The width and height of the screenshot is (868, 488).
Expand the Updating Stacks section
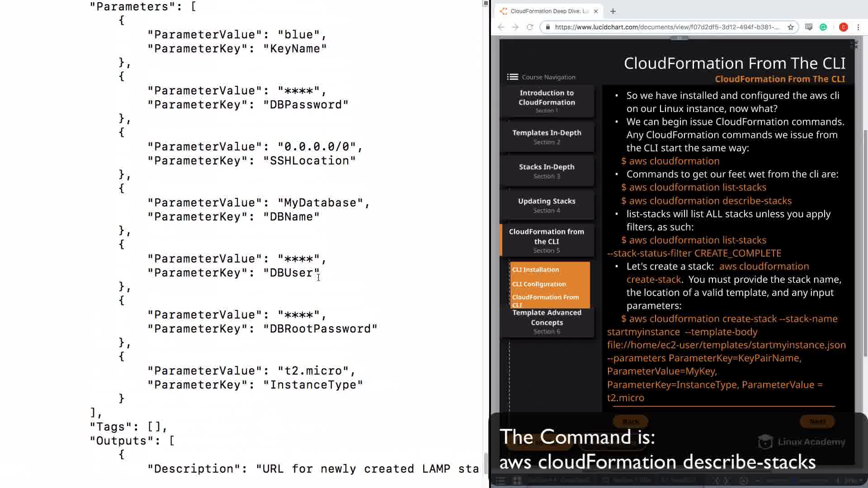click(x=547, y=205)
